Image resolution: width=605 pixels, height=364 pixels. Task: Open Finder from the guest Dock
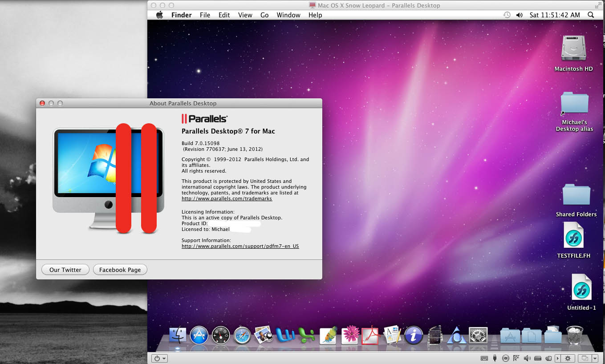178,335
